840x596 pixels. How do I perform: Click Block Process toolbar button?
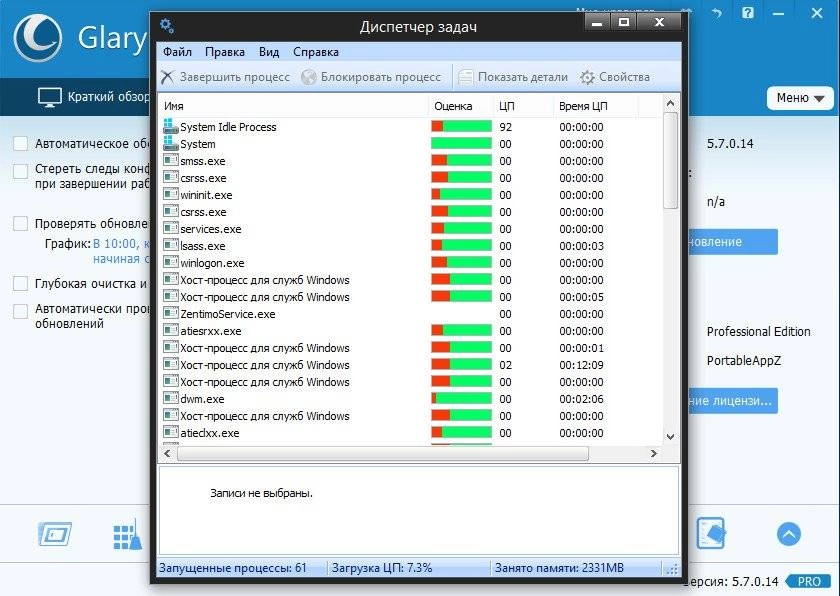(x=371, y=77)
